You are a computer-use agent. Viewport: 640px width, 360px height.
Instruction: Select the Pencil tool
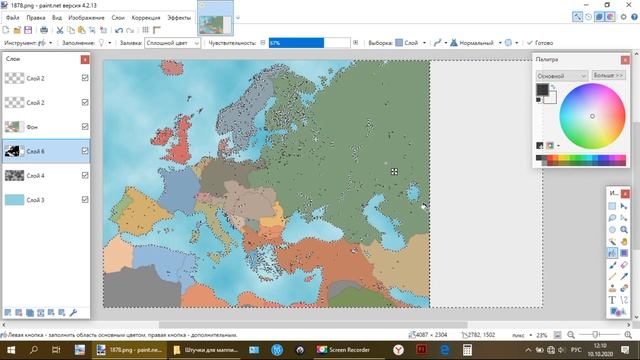tap(612, 277)
